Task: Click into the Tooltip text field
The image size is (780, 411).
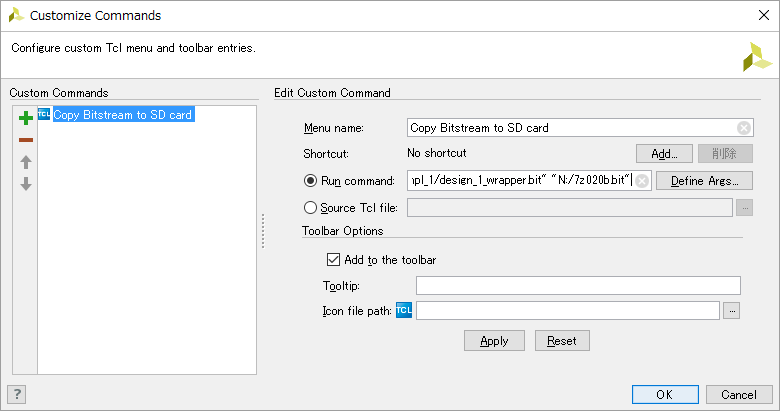Action: coord(577,286)
